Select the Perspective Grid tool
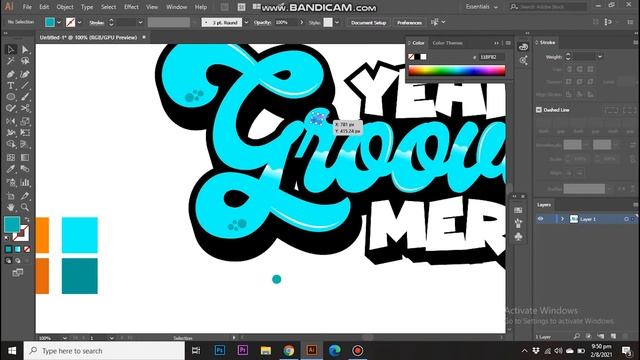 pyautogui.click(x=25, y=144)
